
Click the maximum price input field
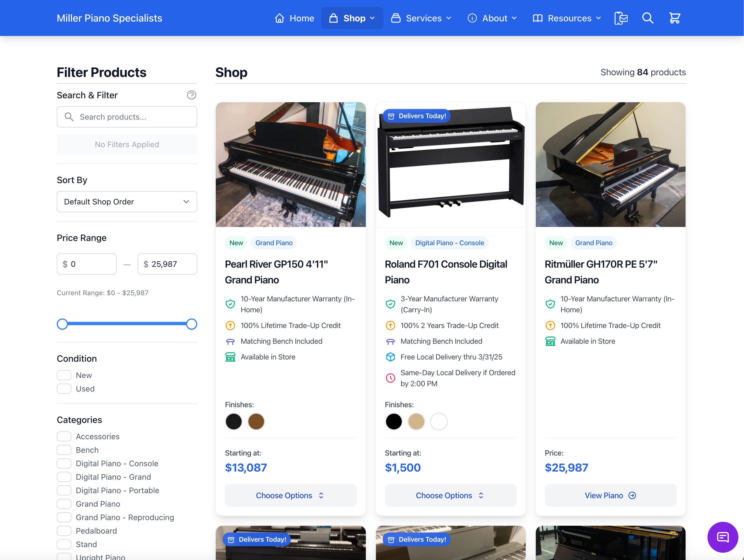167,264
